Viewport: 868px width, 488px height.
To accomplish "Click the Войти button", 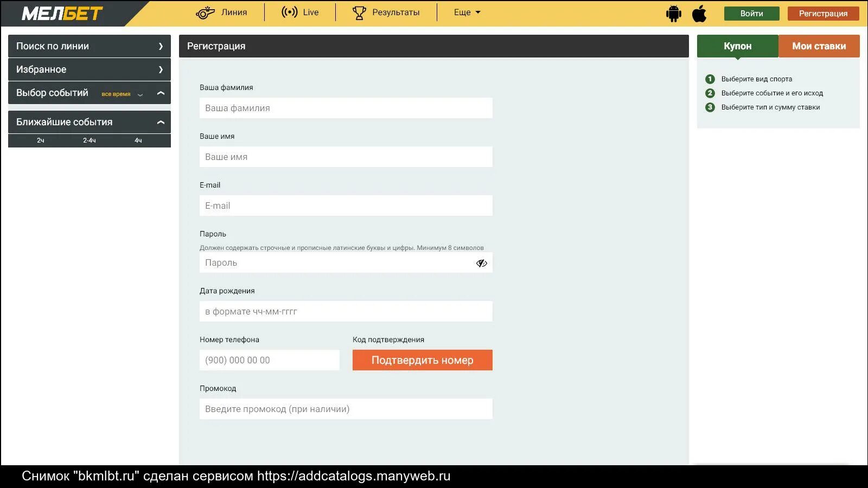I will pos(752,14).
